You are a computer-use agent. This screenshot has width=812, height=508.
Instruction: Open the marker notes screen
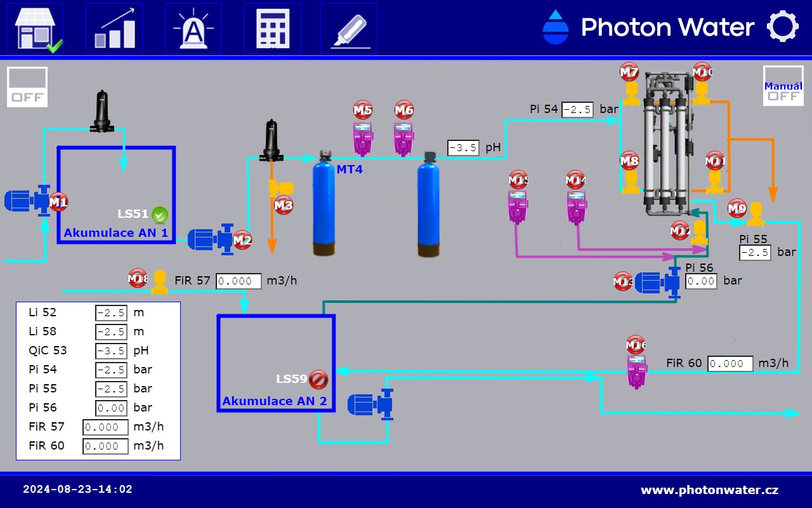[x=349, y=29]
